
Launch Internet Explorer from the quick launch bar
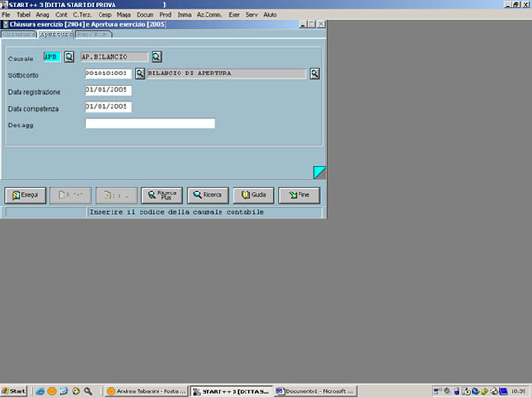pyautogui.click(x=40, y=391)
